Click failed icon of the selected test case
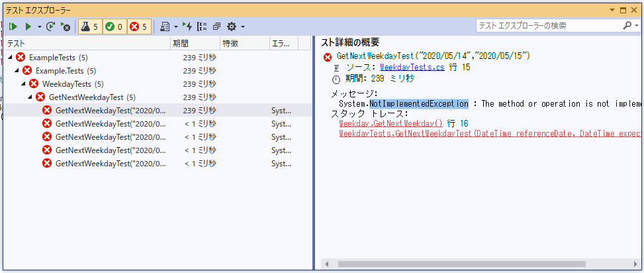Image resolution: width=644 pixels, height=273 pixels. [x=47, y=110]
